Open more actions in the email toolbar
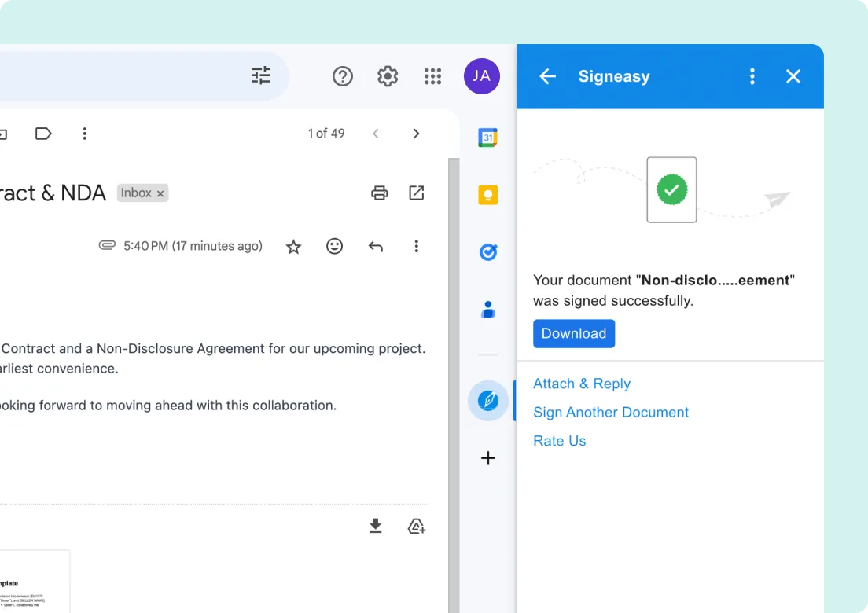868x613 pixels. point(84,134)
